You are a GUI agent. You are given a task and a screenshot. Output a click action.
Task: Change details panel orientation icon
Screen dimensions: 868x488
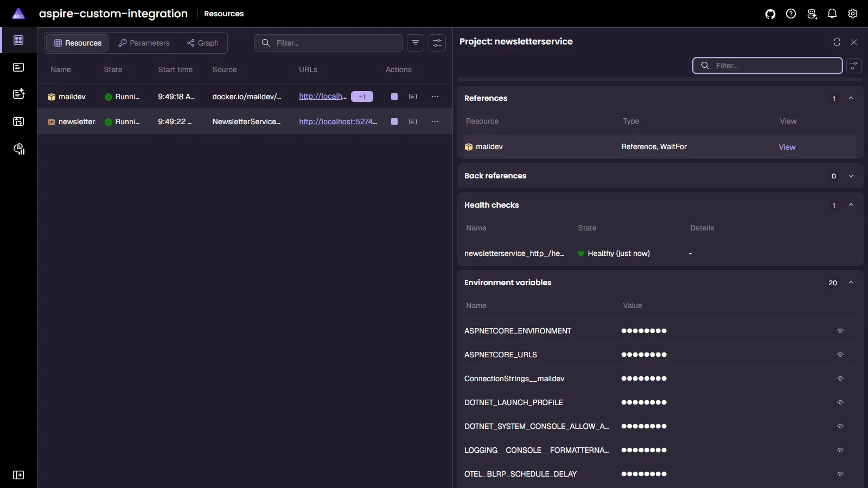point(837,42)
